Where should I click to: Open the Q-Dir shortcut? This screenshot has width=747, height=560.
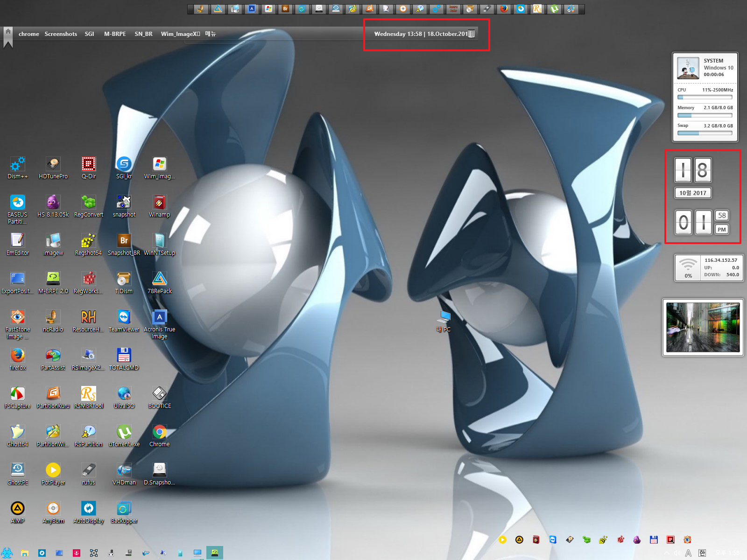point(89,168)
